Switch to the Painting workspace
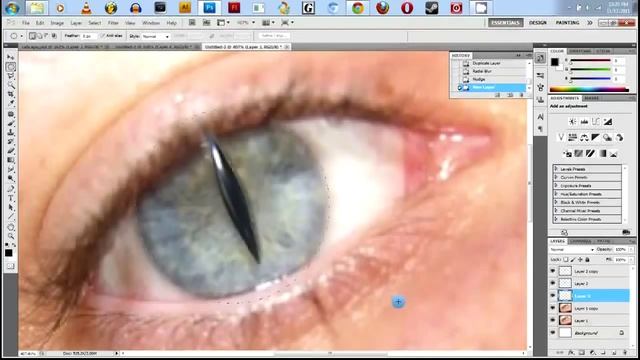640x360 pixels. tap(567, 23)
